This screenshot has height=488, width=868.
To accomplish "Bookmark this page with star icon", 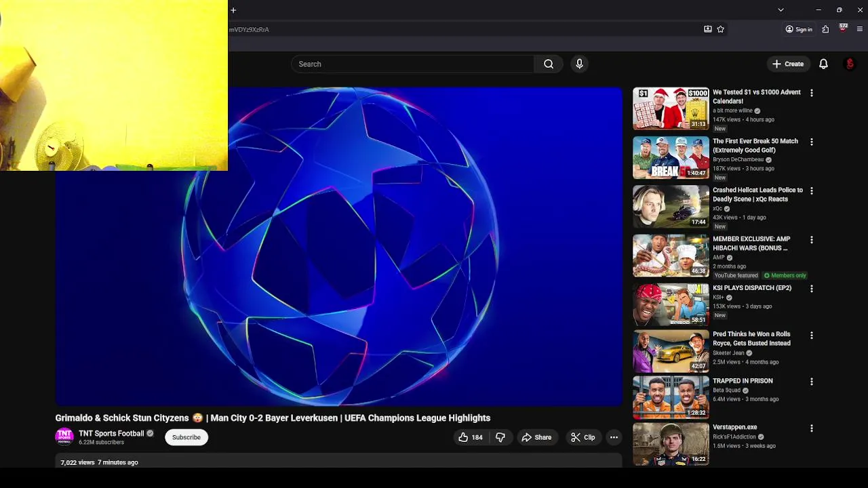I will [x=720, y=29].
